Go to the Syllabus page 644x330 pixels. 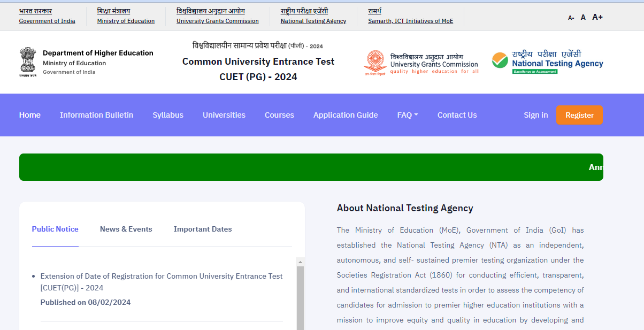click(168, 115)
